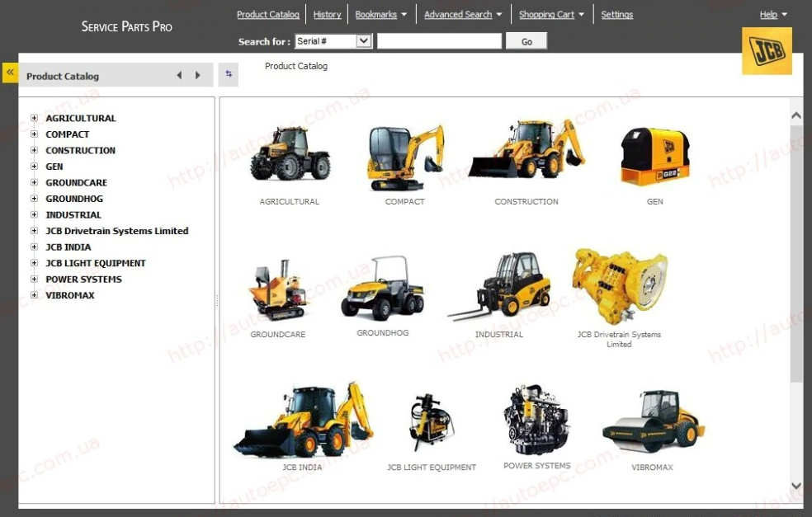This screenshot has height=517, width=812.
Task: Click the Product Catalog breadcrumb text
Action: pyautogui.click(x=296, y=66)
